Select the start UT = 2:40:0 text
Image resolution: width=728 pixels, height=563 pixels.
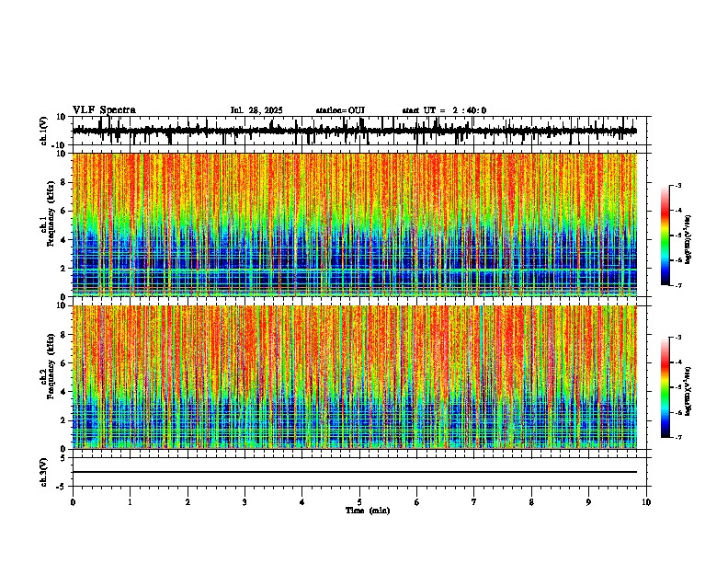(x=444, y=110)
